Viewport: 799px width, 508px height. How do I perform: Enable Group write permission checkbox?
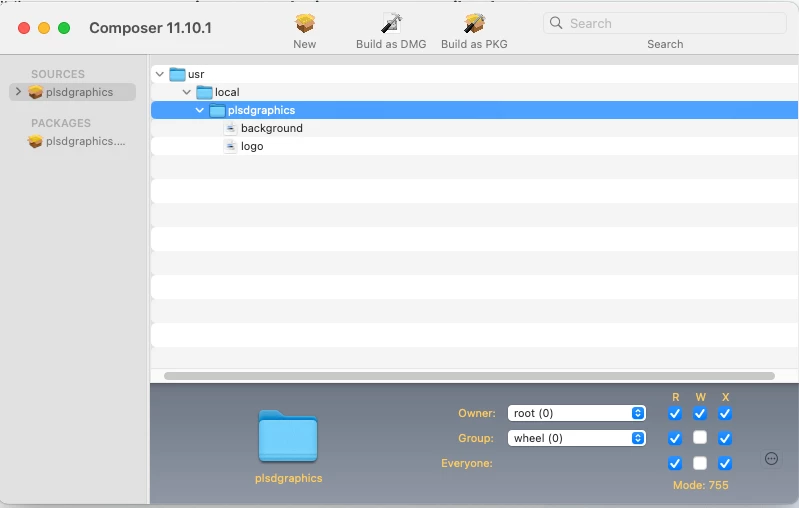click(x=700, y=437)
